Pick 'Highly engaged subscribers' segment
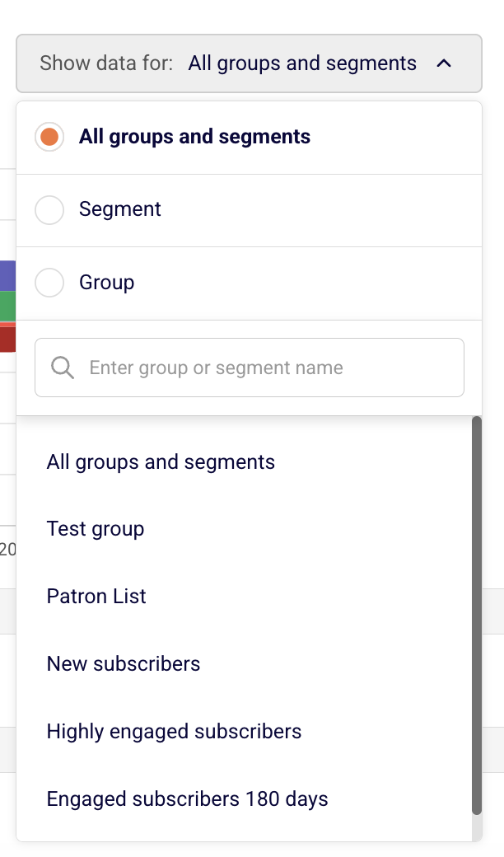 coord(174,732)
